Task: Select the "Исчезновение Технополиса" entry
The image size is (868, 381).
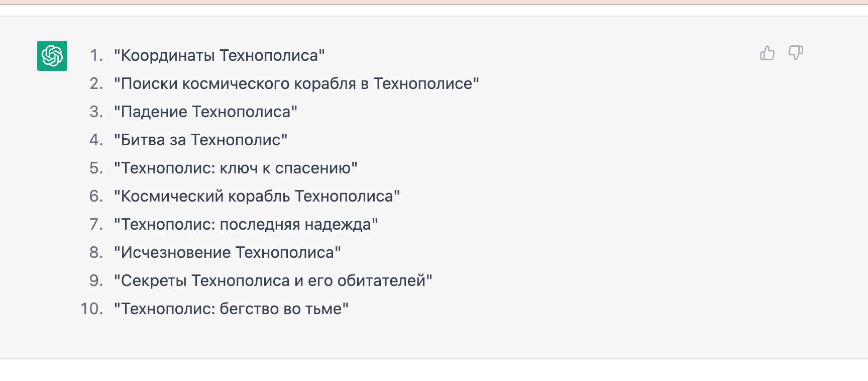Action: (x=227, y=252)
